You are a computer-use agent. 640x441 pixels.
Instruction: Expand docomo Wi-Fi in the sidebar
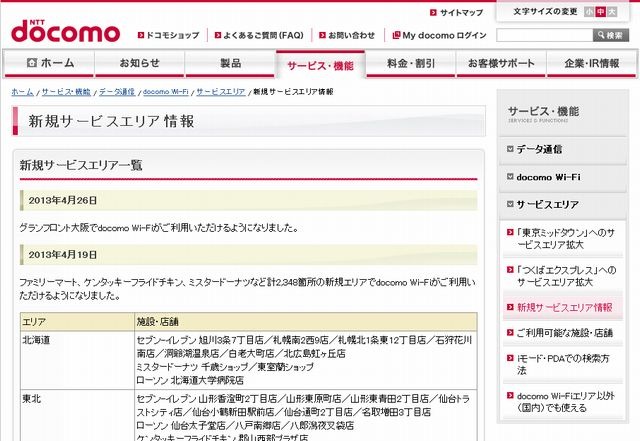[562, 177]
